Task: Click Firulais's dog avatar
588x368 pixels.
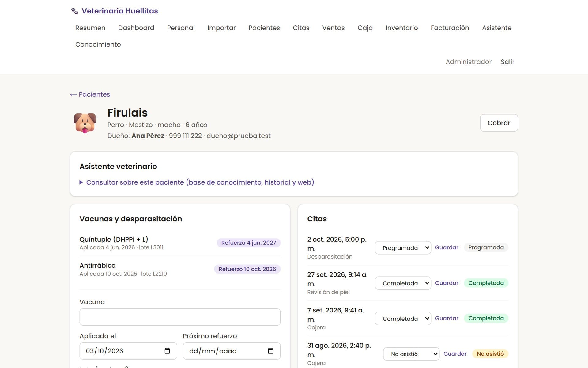Action: [x=85, y=123]
